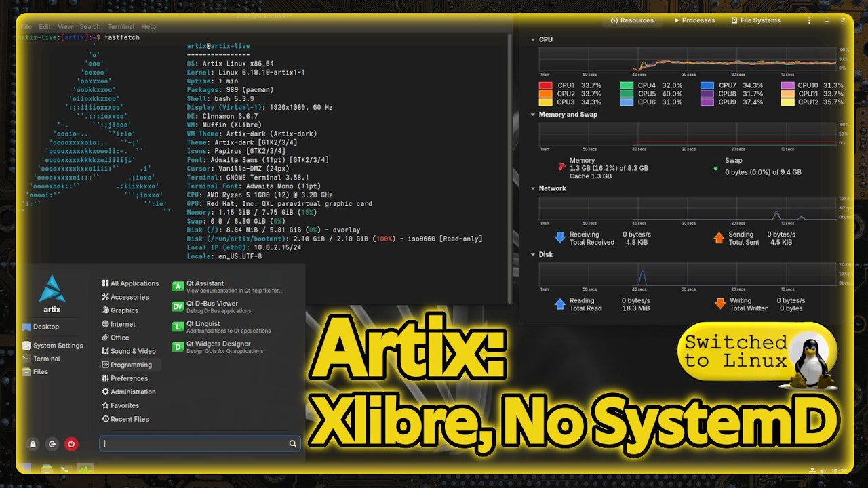Image resolution: width=868 pixels, height=488 pixels.
Task: Collapse the Network section
Action: pyautogui.click(x=534, y=188)
